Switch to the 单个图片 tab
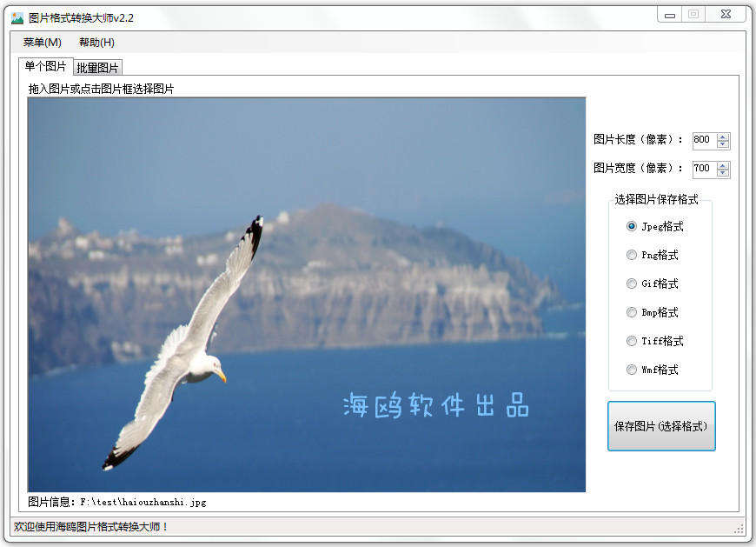Screen dimensions: 756x547 (x=45, y=67)
